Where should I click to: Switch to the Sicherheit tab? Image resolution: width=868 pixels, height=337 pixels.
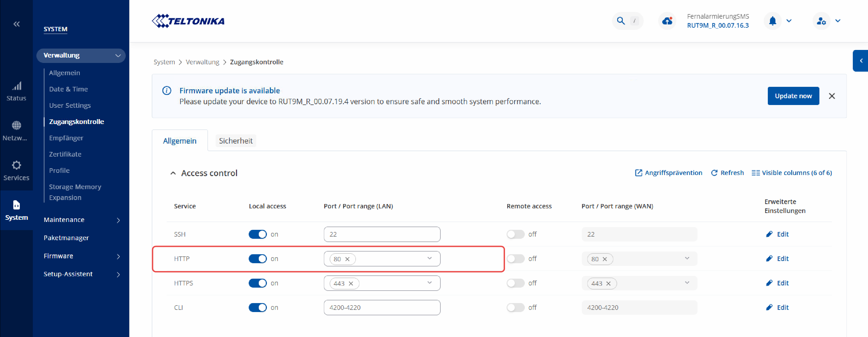(x=236, y=141)
